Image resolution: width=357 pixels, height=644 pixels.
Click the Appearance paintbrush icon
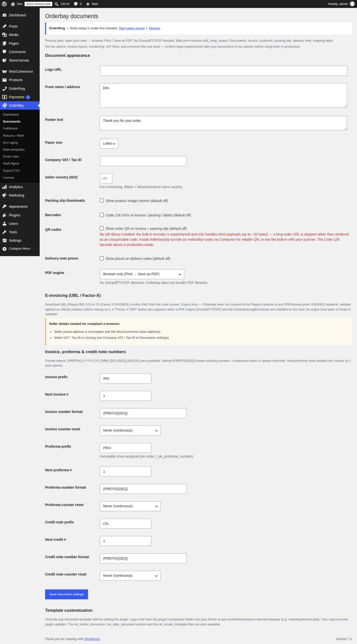[x=5, y=207]
